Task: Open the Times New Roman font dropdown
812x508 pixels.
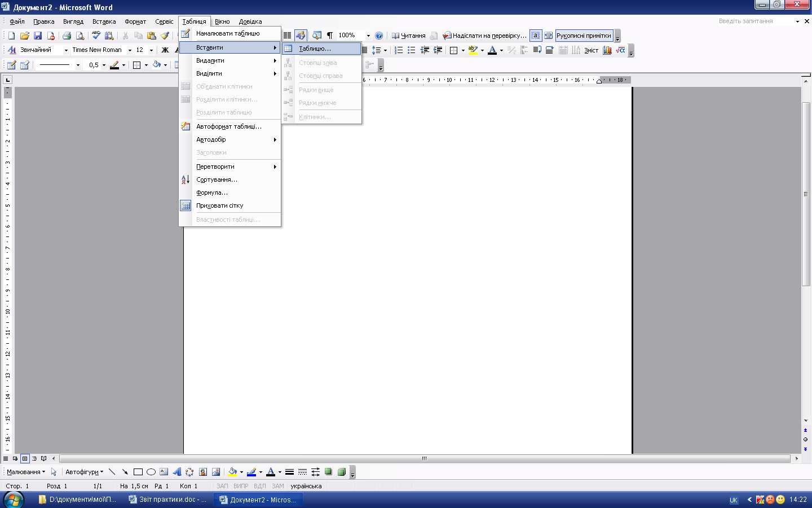Action: [130, 50]
